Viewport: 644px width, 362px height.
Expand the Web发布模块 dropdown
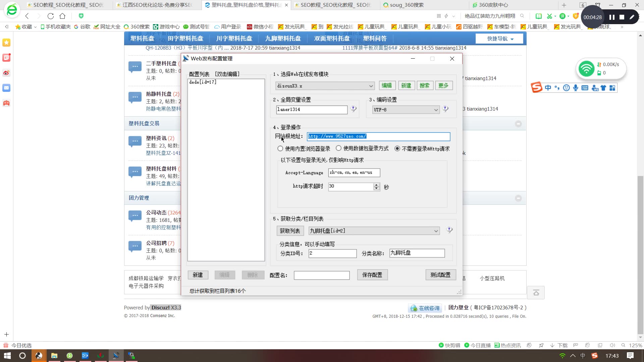pos(371,86)
